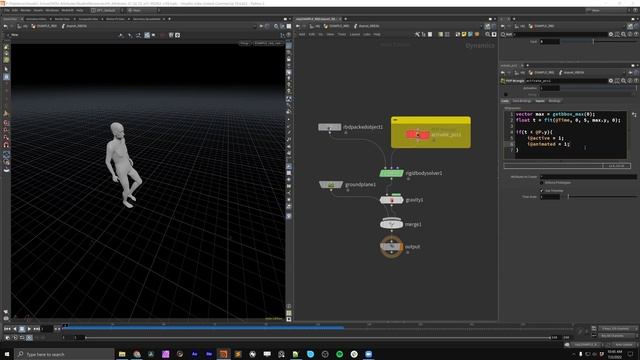Expand the VEXpression editor menu icon
Screen dimensions: 640x360
click(x=634, y=115)
